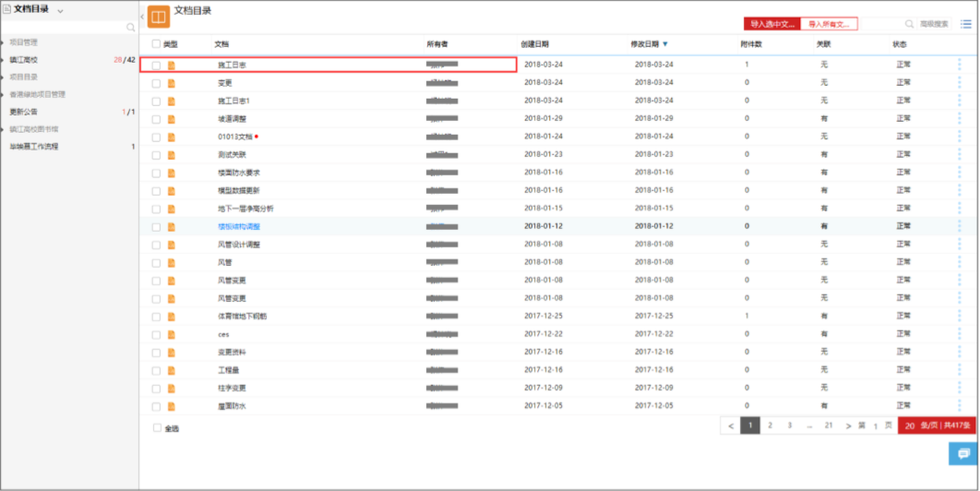Open the three-dot menu for the 变更资料 row
Viewport: 980px width, 491px height.
(960, 352)
